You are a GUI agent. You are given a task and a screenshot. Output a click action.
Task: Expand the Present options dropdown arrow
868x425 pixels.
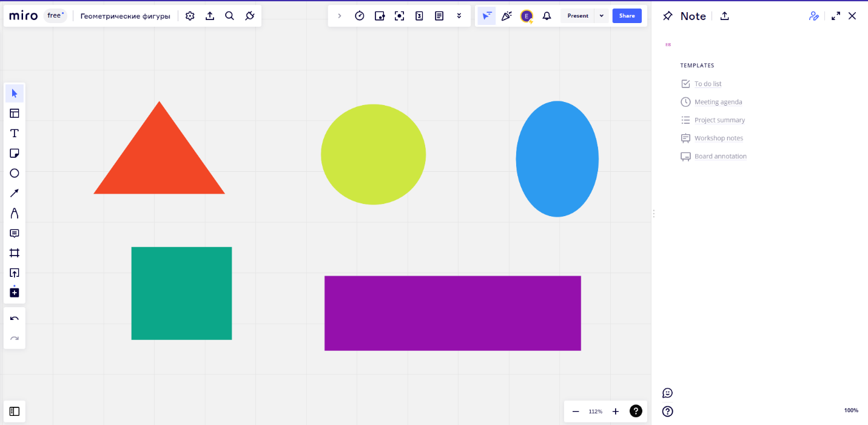pyautogui.click(x=601, y=16)
